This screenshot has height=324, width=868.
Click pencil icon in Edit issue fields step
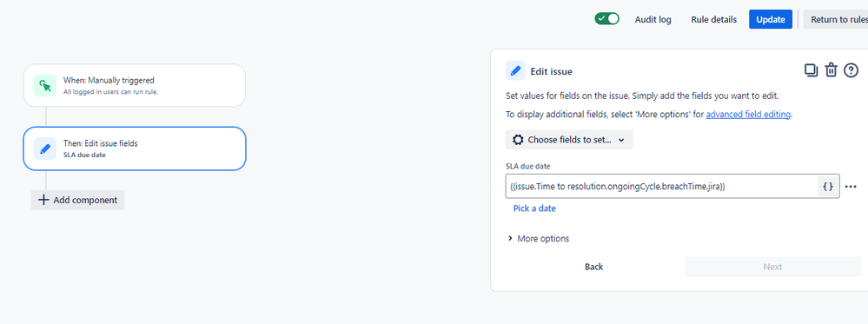(45, 149)
